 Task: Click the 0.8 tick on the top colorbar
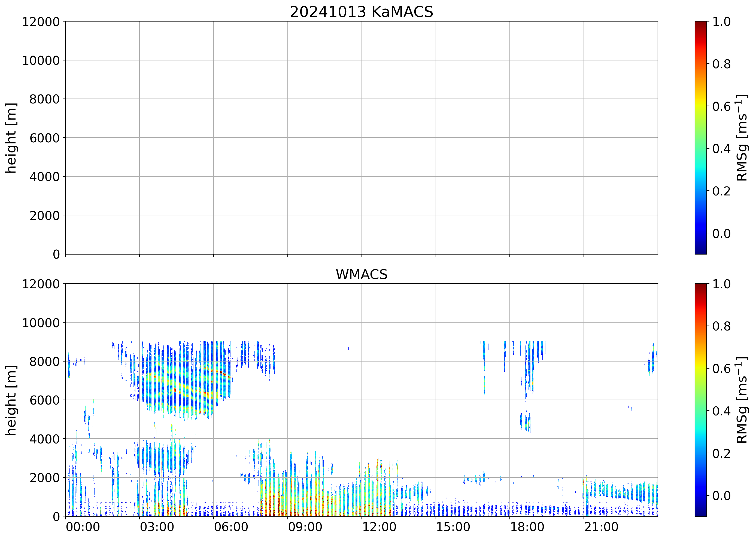721,64
